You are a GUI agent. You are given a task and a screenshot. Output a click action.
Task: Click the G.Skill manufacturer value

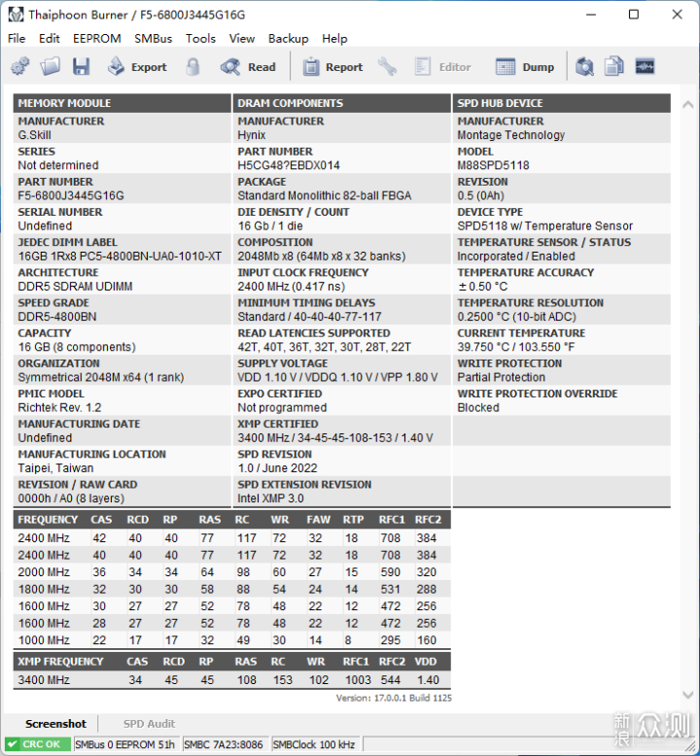tap(34, 135)
